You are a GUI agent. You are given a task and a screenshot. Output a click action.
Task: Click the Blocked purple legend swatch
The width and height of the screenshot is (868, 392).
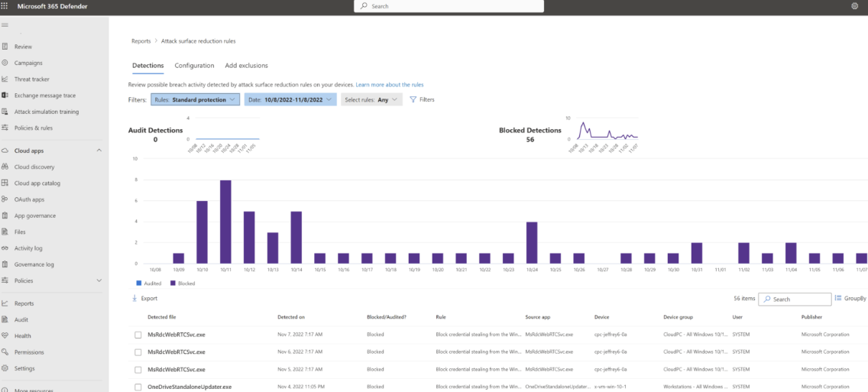pos(173,283)
